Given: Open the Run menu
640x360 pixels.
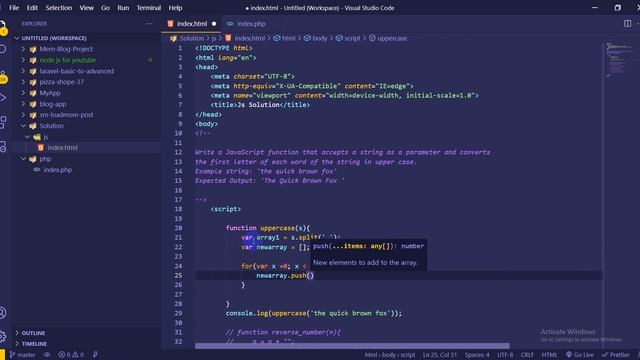Looking at the screenshot, I should point(123,8).
